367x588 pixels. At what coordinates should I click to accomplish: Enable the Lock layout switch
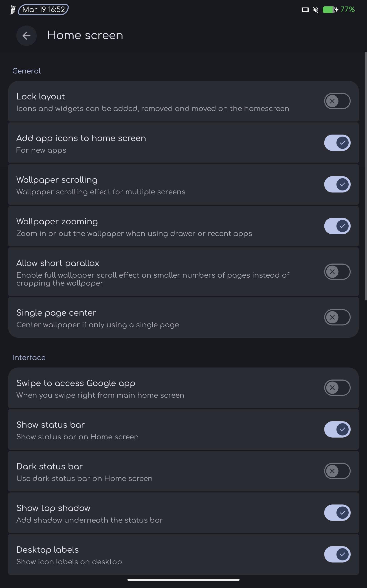[x=337, y=101]
